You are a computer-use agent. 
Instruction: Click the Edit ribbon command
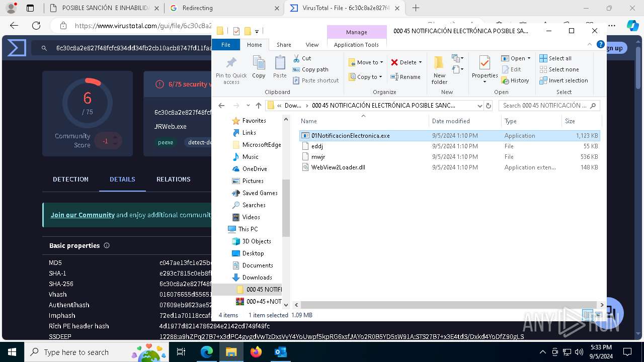(x=511, y=69)
